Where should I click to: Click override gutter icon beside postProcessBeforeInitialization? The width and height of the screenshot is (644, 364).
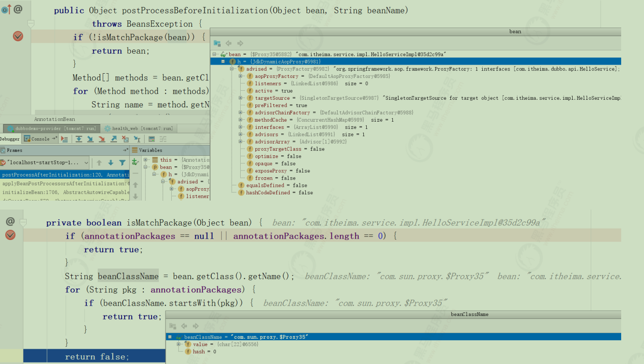point(6,10)
